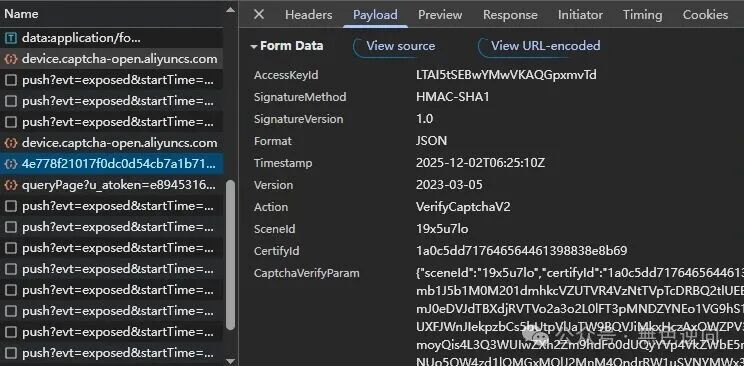This screenshot has width=744, height=366.
Task: Click scroll-up arrow of request list
Action: [230, 9]
